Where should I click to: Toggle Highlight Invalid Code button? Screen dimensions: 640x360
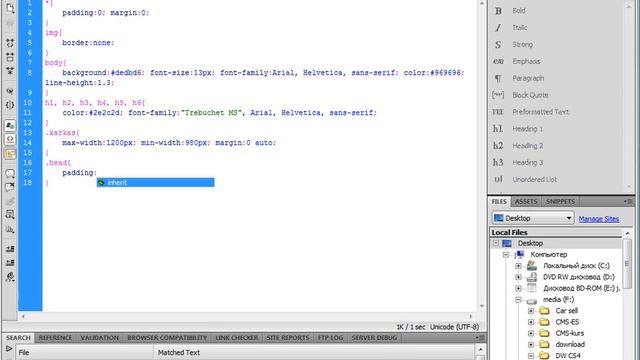click(x=10, y=139)
